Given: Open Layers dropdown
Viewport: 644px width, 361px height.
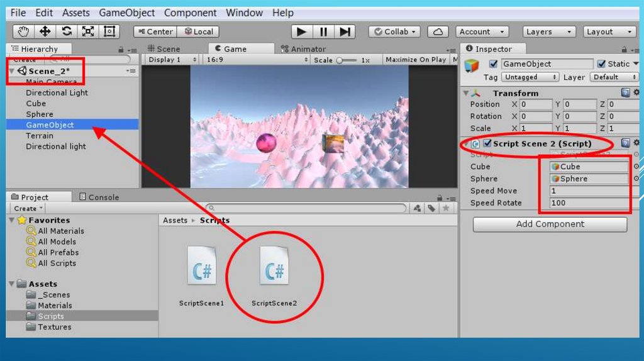Looking at the screenshot, I should coord(548,31).
